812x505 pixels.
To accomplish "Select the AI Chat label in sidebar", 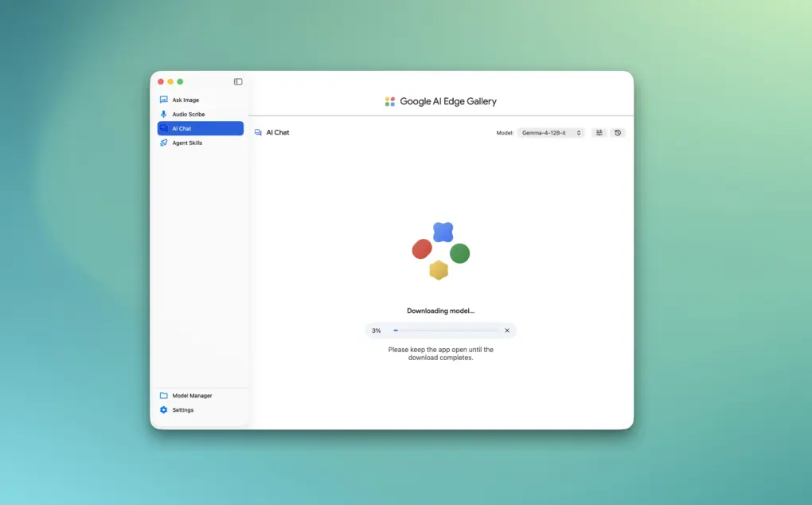I will 182,128.
